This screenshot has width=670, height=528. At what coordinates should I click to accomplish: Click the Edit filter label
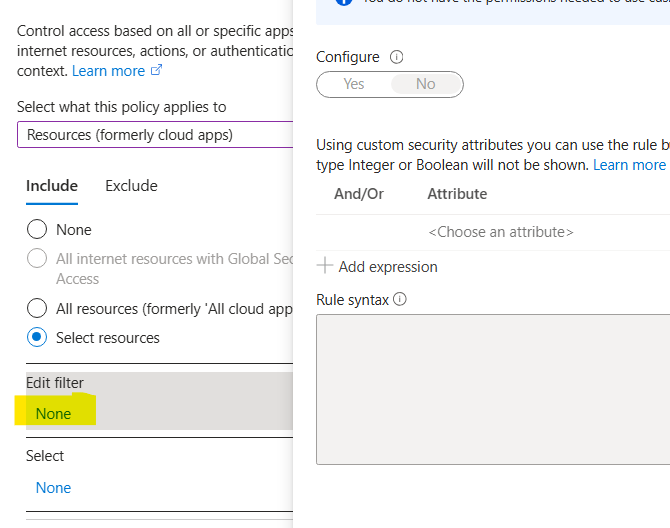[x=55, y=383]
